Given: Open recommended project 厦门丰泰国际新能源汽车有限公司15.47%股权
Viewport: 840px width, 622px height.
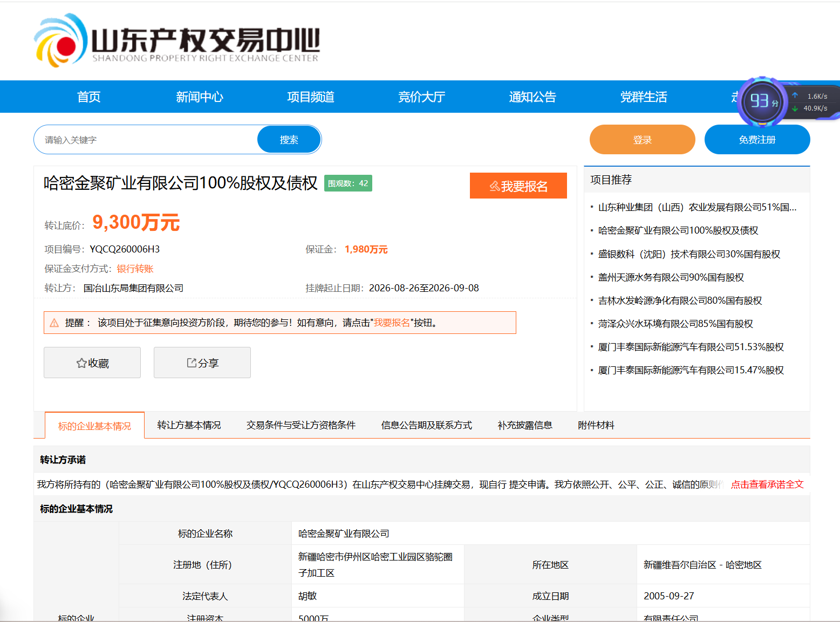Looking at the screenshot, I should pyautogui.click(x=691, y=370).
